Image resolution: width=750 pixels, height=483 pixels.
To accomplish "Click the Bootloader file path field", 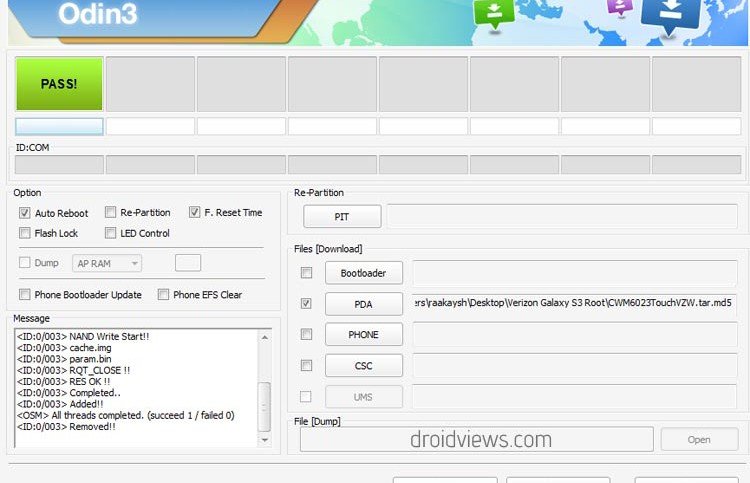I will [575, 273].
